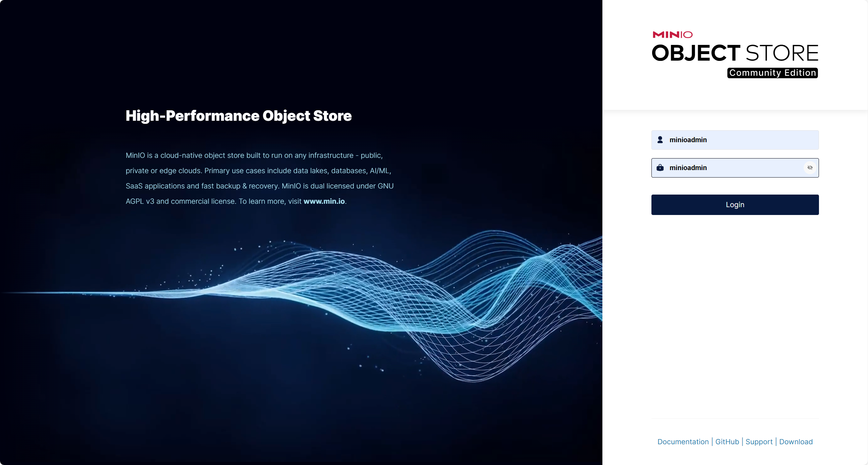Click the light STORE word in the title
Screen dimensions: 868x465
coord(782,53)
